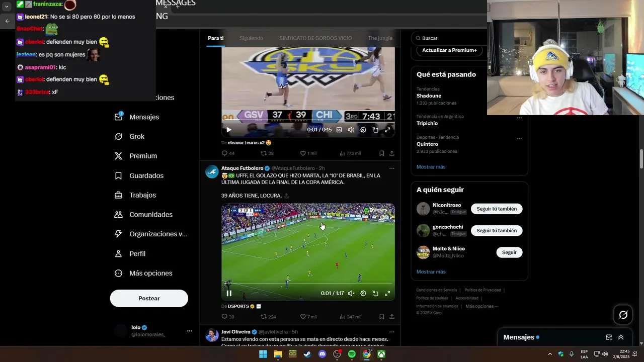Play the basketball video
The height and width of the screenshot is (362, 644).
coord(229,130)
